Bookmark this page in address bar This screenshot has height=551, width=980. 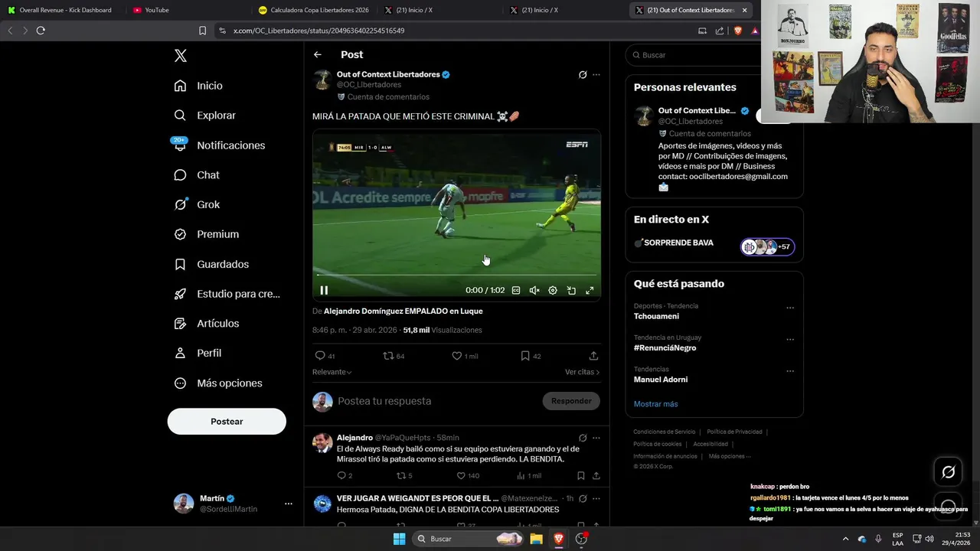click(202, 31)
